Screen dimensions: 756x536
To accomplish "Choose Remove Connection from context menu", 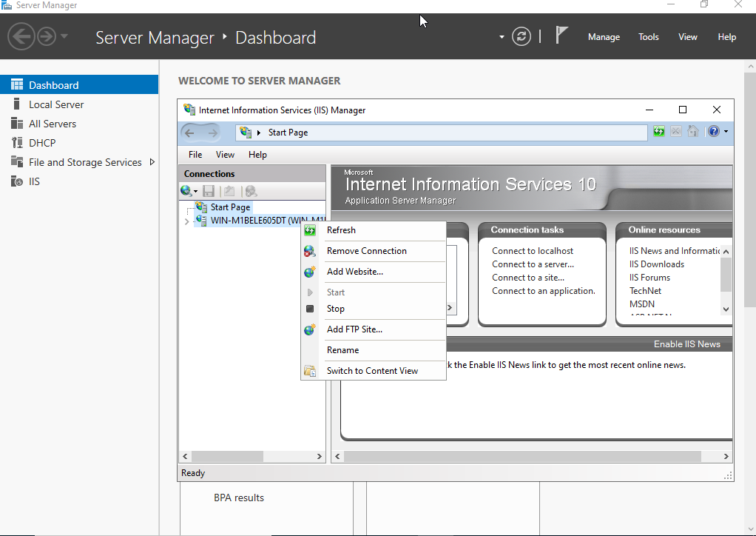I will point(373,251).
